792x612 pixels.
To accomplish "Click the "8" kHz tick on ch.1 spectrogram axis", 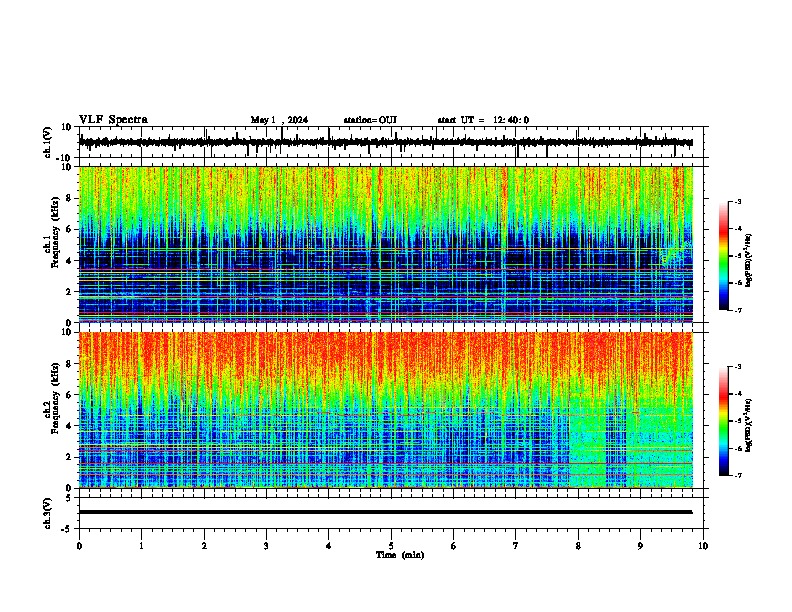I will [69, 198].
